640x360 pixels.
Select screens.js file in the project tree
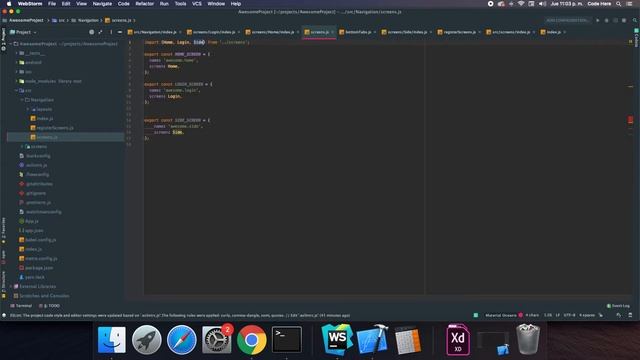[x=44, y=137]
